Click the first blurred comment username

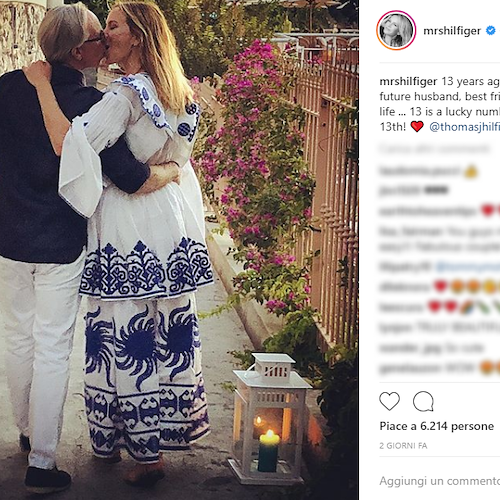coord(420,171)
